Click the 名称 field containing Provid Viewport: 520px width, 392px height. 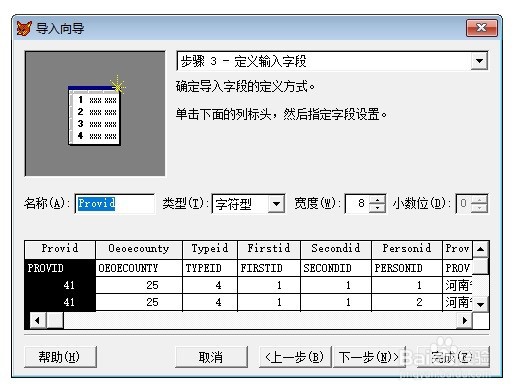(115, 203)
